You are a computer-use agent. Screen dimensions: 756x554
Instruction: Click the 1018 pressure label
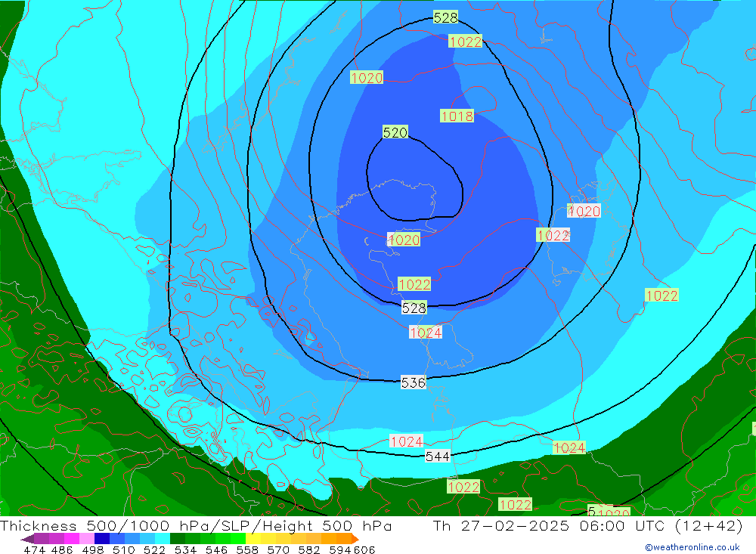pos(457,116)
